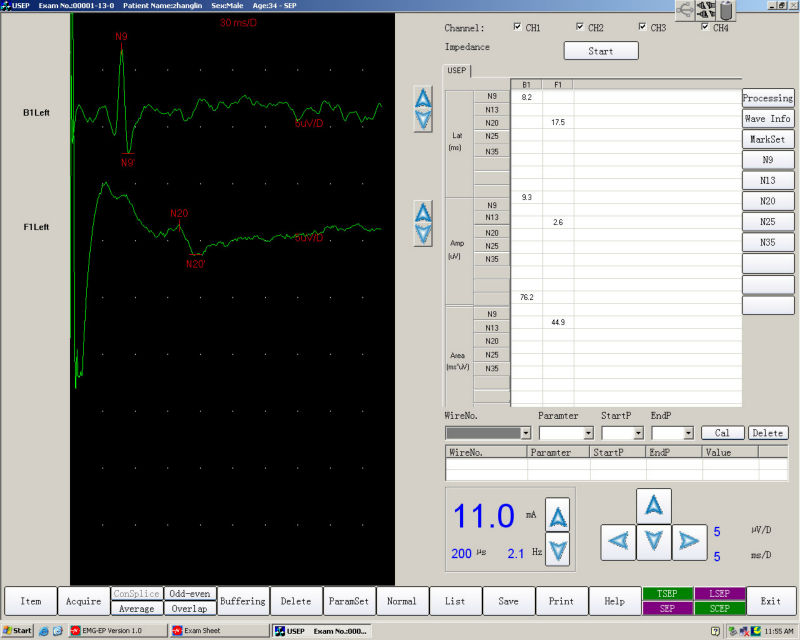Image resolution: width=800 pixels, height=640 pixels.
Task: Open Help
Action: [614, 601]
